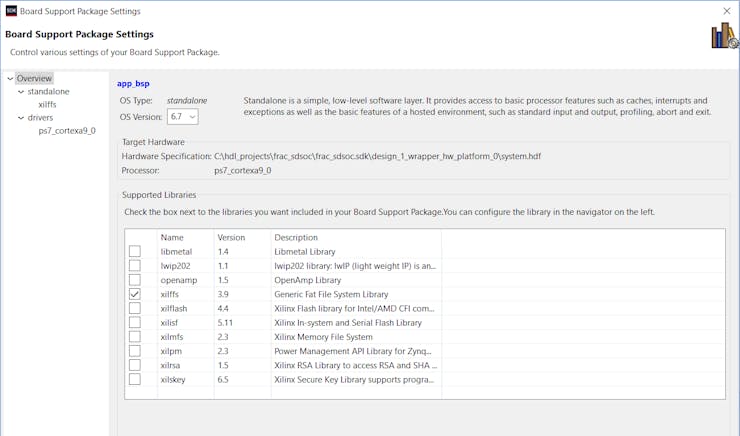The image size is (740, 436).
Task: Enable the xilskey library checkbox
Action: pos(135,378)
